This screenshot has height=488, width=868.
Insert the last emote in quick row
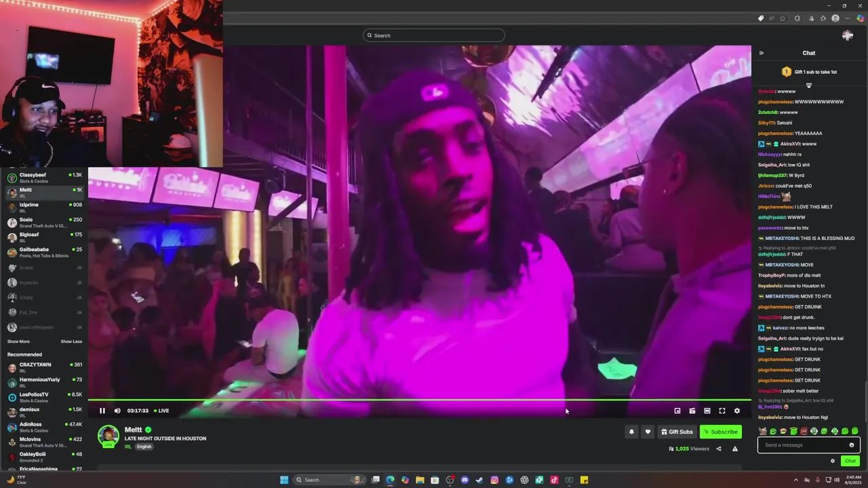pyautogui.click(x=854, y=431)
